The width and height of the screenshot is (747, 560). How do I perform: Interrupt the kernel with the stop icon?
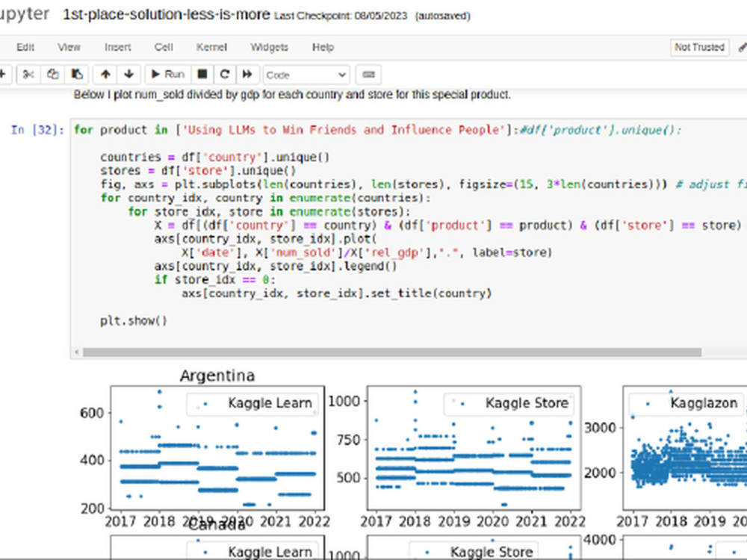(x=202, y=74)
